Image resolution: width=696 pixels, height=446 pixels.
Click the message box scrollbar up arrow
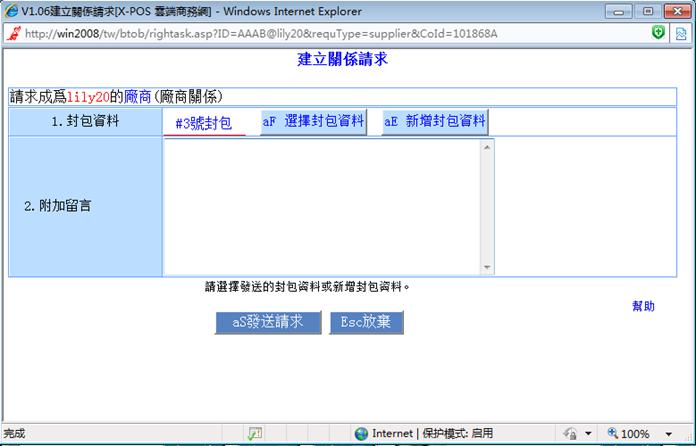487,146
